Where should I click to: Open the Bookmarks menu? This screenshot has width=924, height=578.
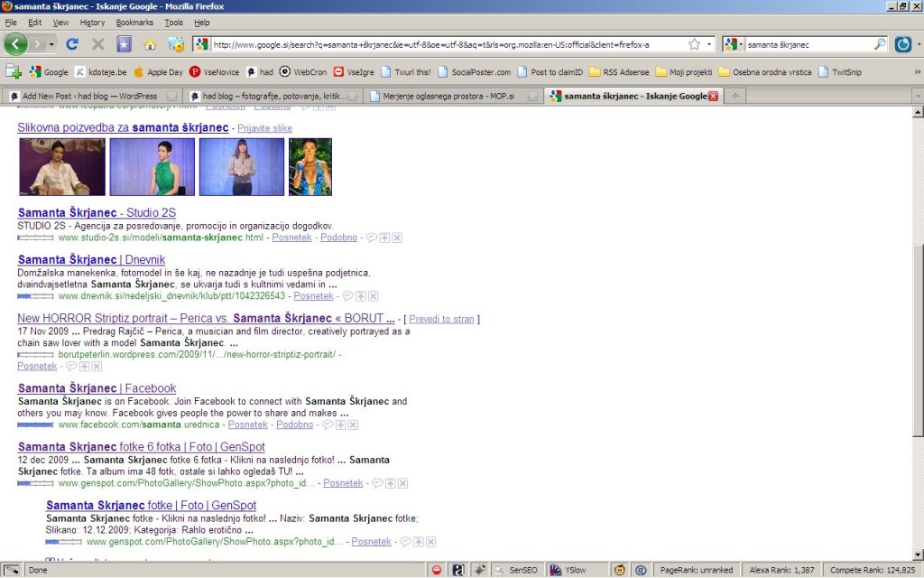[134, 23]
